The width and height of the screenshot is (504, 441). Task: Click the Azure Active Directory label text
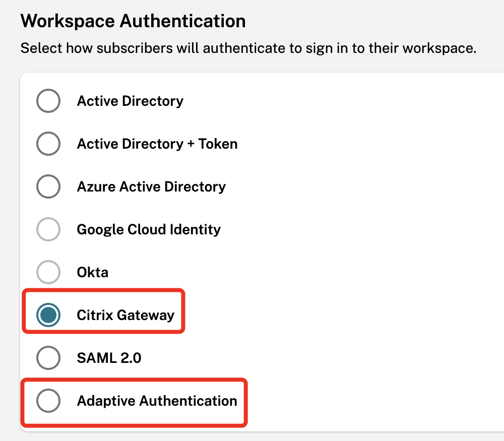[x=151, y=187]
